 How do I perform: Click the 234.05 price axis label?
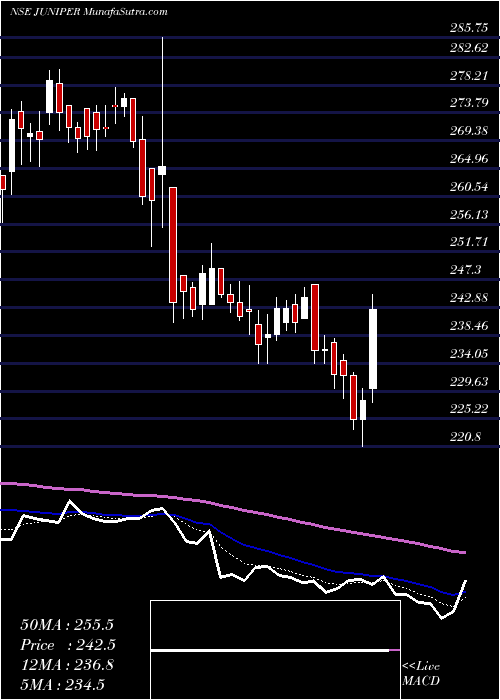click(x=468, y=354)
